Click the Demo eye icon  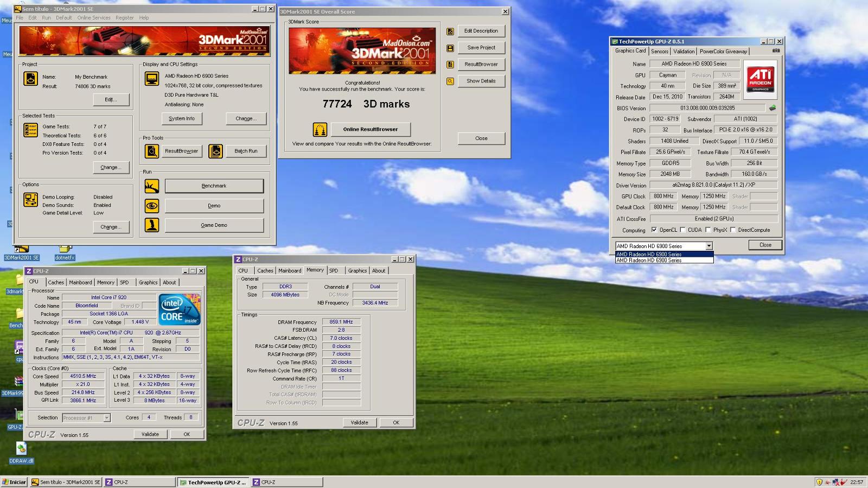152,206
